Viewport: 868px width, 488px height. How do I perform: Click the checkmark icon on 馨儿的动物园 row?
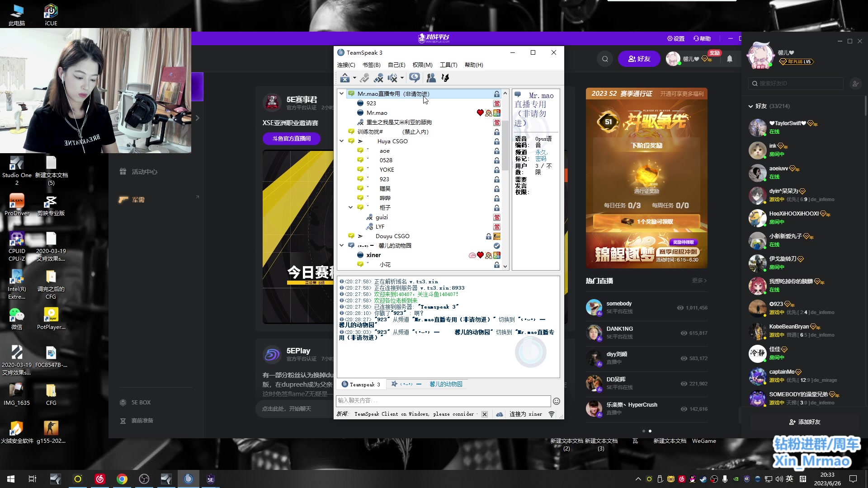(x=497, y=245)
